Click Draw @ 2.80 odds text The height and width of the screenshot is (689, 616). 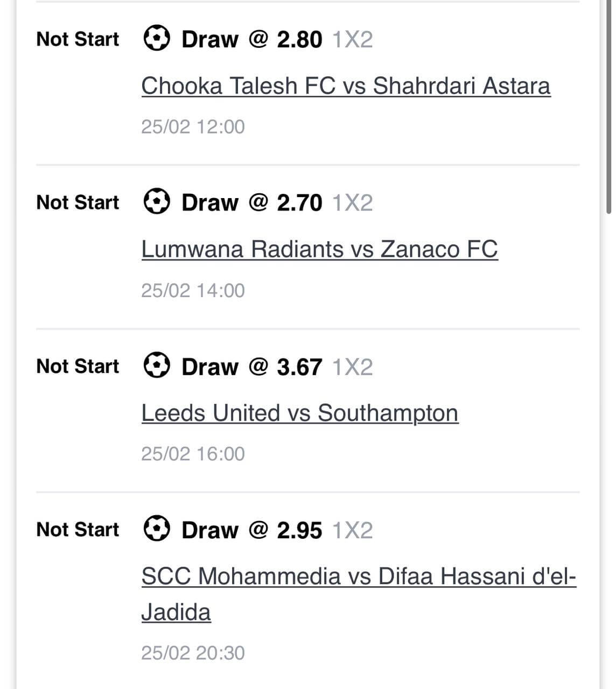251,38
